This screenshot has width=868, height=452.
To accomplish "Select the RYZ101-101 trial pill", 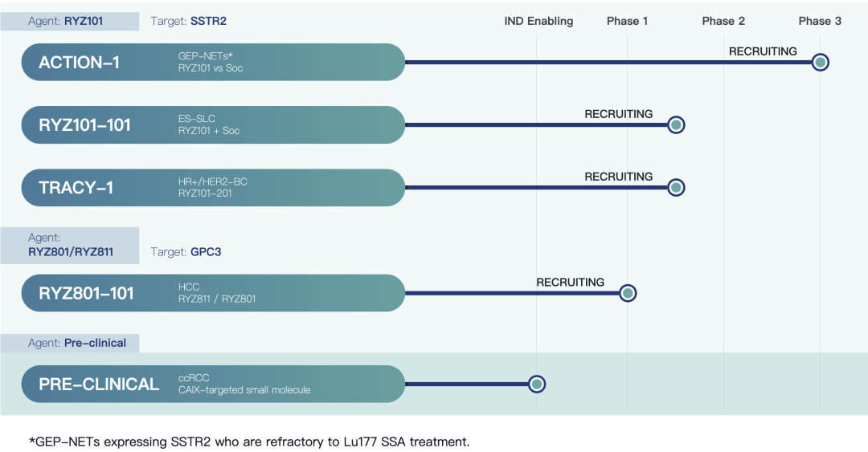I will coord(213,124).
